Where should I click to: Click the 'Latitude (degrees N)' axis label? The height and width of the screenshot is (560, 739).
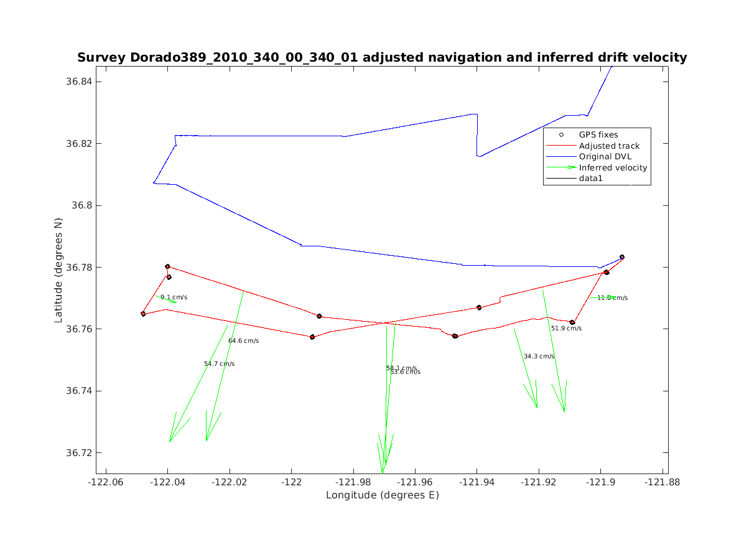point(58,270)
